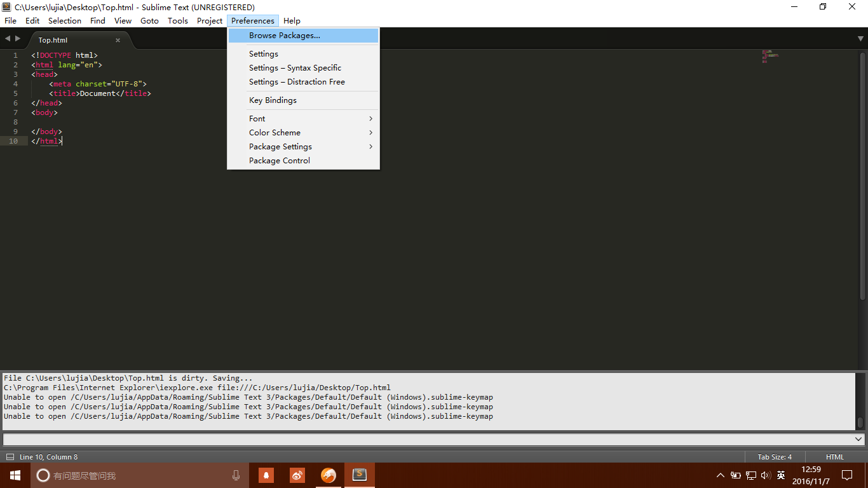
Task: Toggle side panel switcher icon in status bar
Action: pyautogui.click(x=10, y=457)
